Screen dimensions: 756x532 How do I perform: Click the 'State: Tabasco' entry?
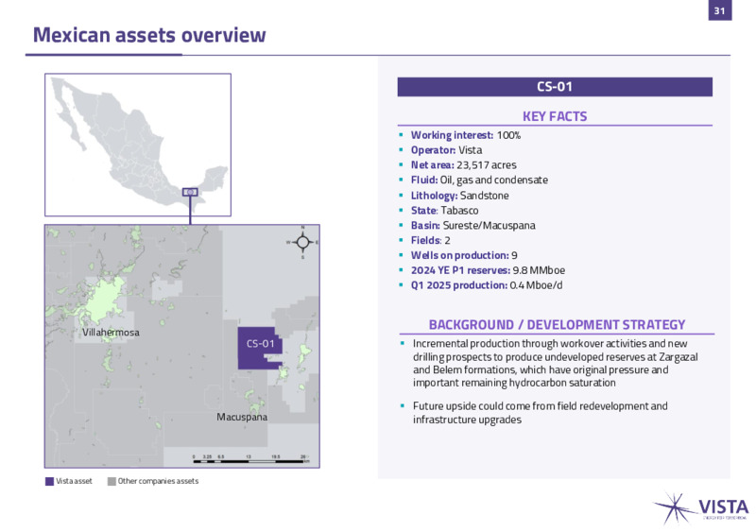coord(444,211)
